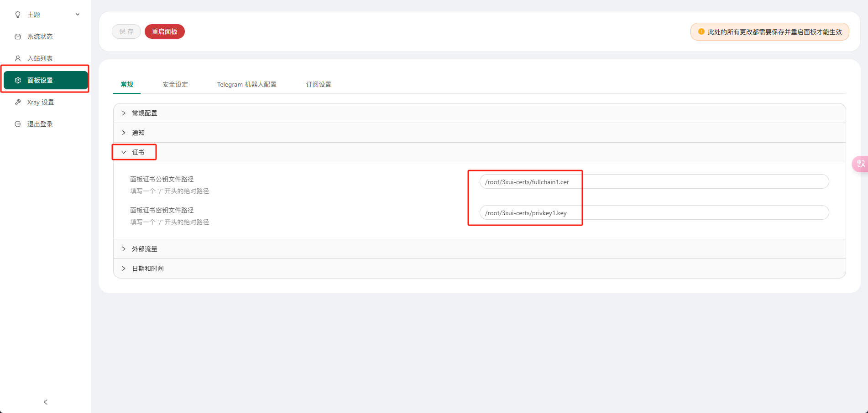The height and width of the screenshot is (413, 868).
Task: Expand the 日期和时间 section
Action: coord(147,268)
